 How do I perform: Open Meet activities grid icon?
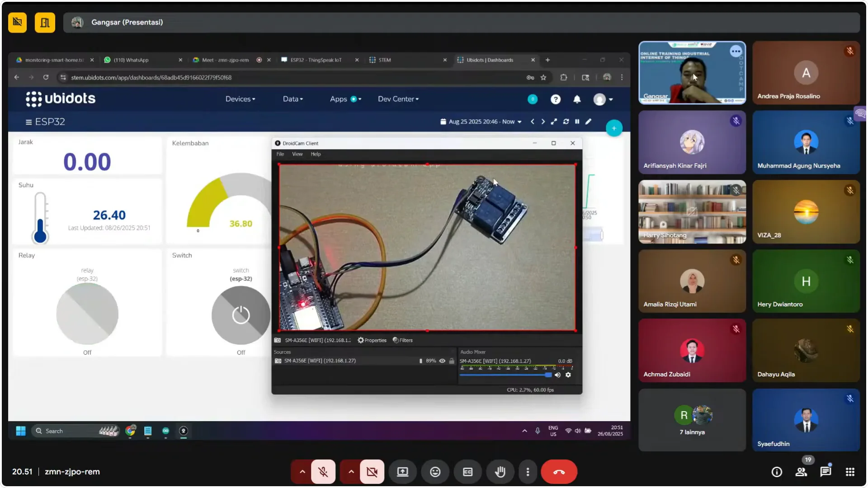pos(850,472)
